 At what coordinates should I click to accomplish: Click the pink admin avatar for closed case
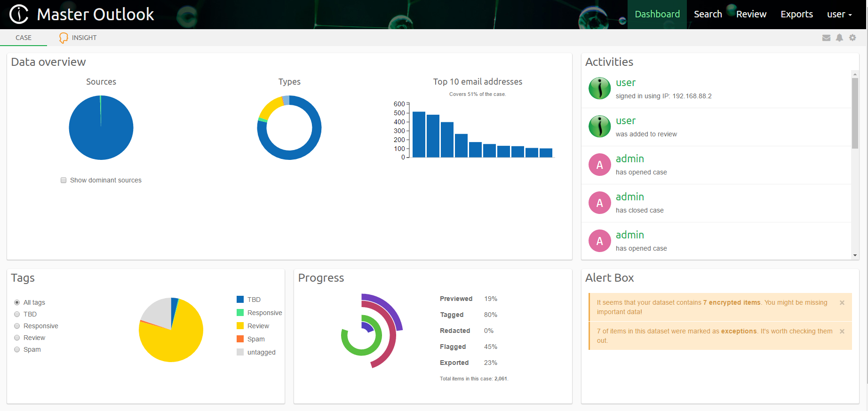pos(600,203)
